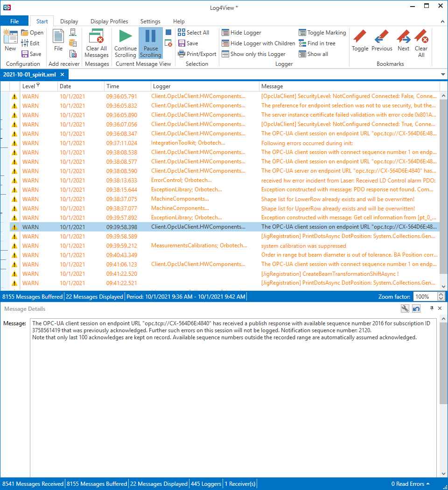Sort by the Date column header
This screenshot has height=490, width=448.
81,86
